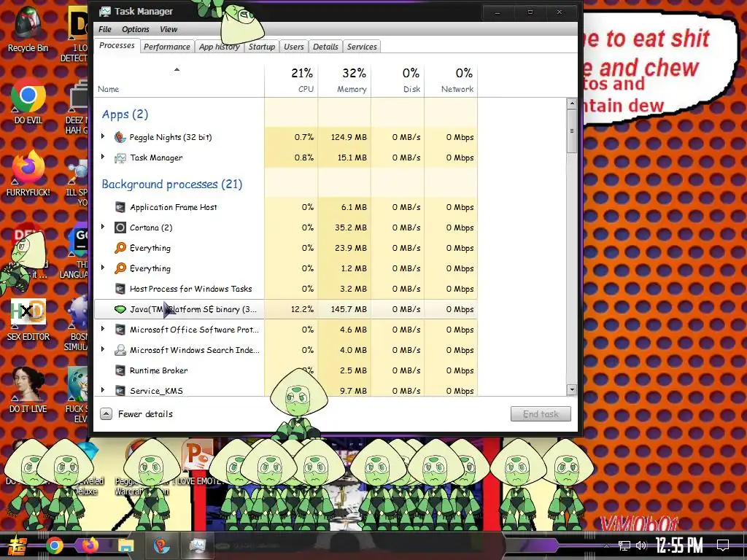The height and width of the screenshot is (560, 747).
Task: Collapse view with Fewer details arrow
Action: tap(107, 414)
